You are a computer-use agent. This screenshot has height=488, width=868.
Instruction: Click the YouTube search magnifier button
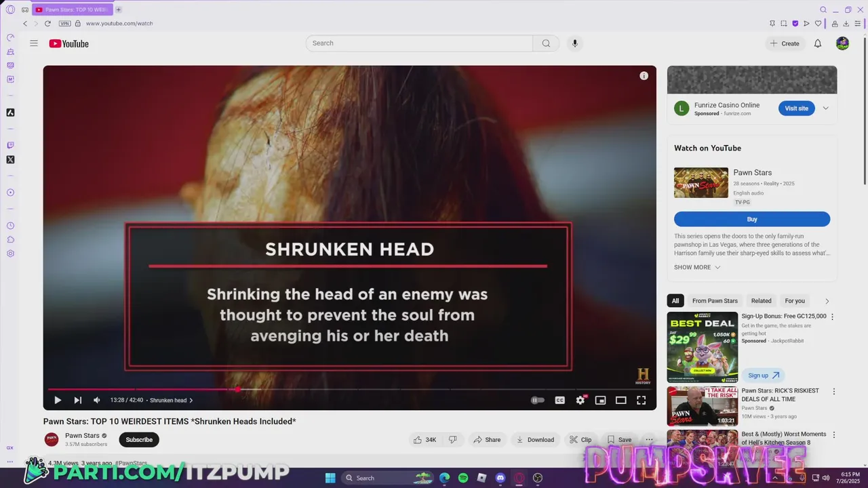[x=546, y=43]
